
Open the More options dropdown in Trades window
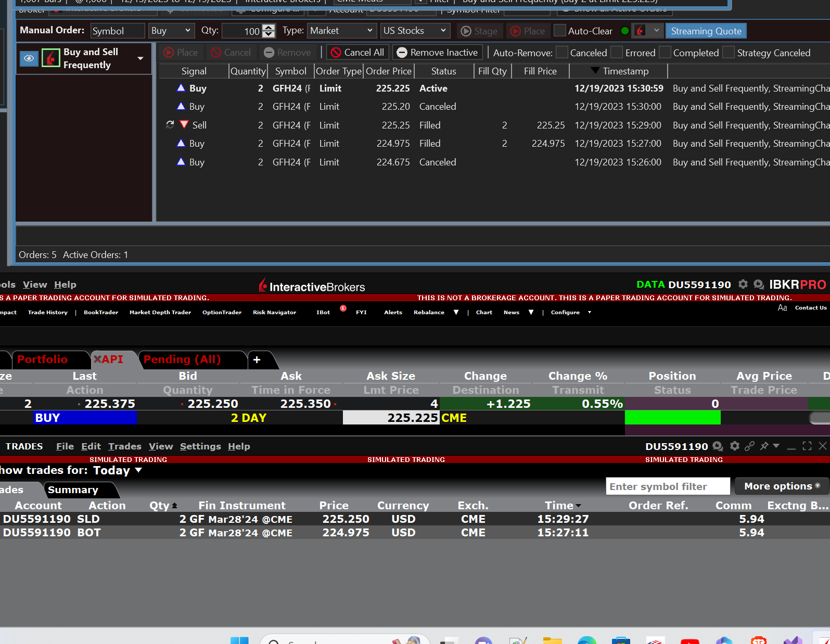(x=782, y=486)
